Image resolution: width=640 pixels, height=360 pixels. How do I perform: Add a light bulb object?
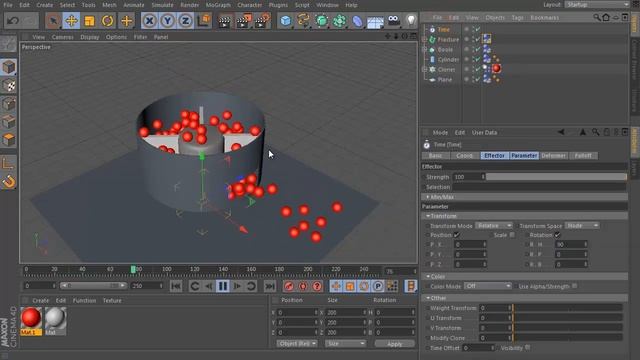click(411, 20)
